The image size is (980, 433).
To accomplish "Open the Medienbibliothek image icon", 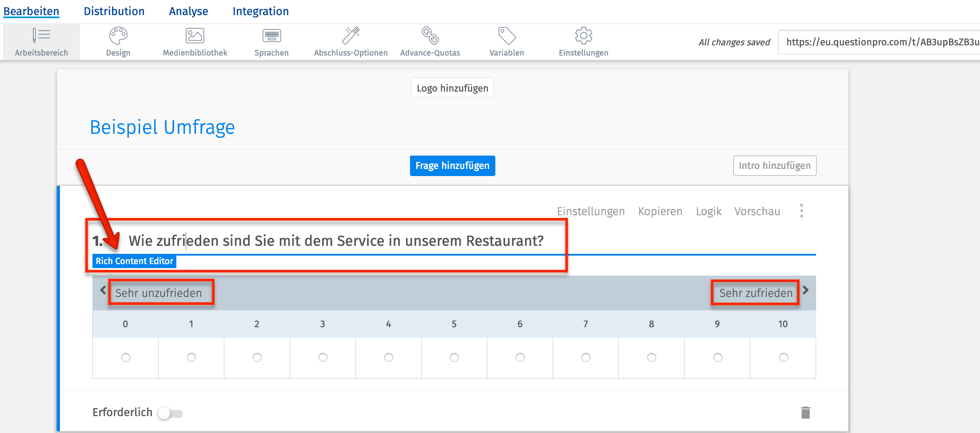I will (x=195, y=36).
